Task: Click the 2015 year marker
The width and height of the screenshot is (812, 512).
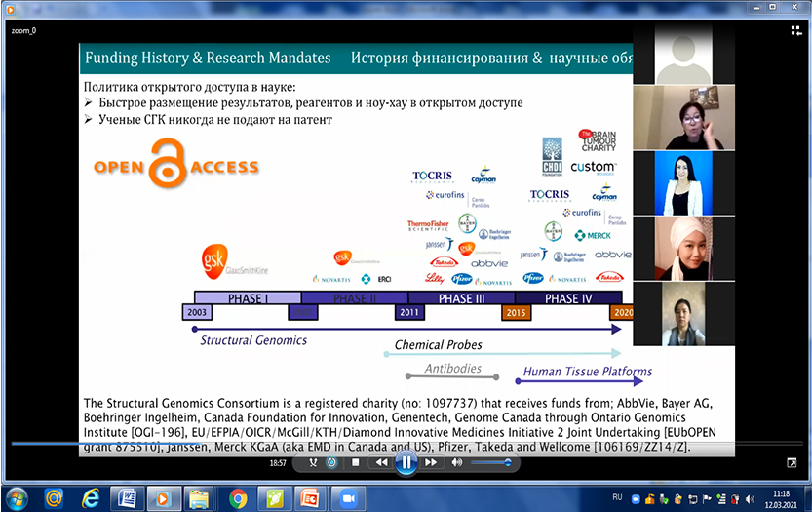Action: [516, 312]
